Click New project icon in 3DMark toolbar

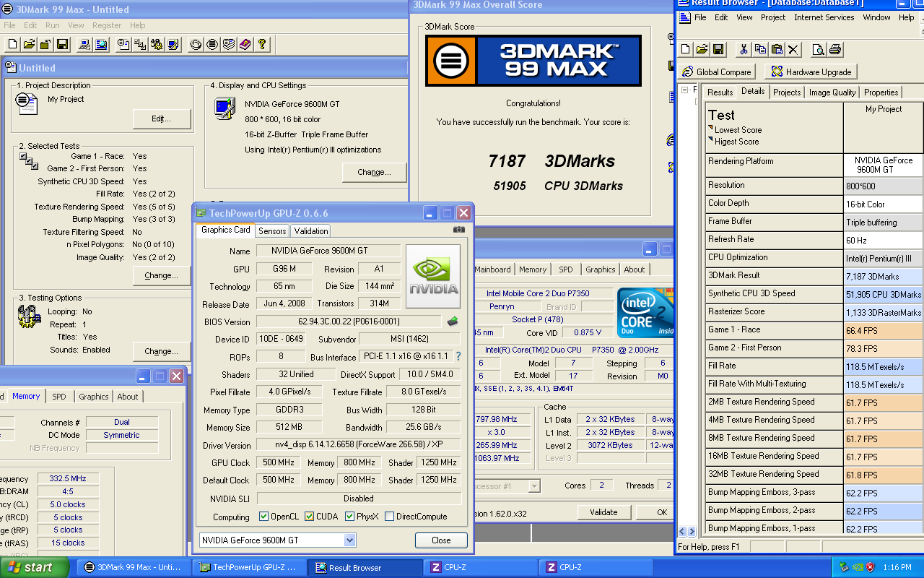[x=13, y=44]
